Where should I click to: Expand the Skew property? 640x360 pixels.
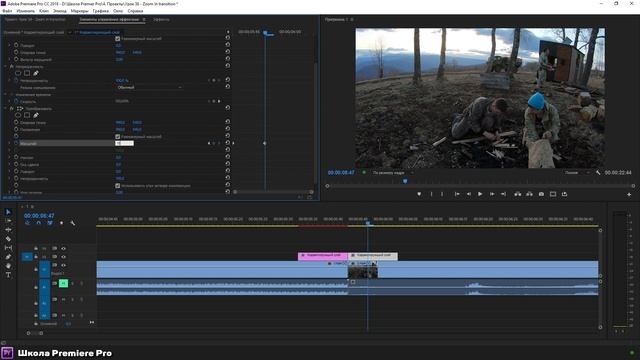tap(9, 158)
